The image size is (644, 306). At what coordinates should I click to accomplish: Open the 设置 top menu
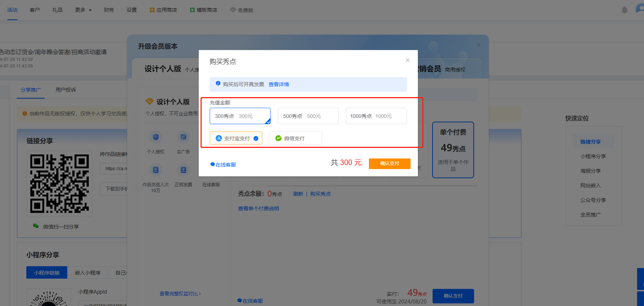[132, 10]
